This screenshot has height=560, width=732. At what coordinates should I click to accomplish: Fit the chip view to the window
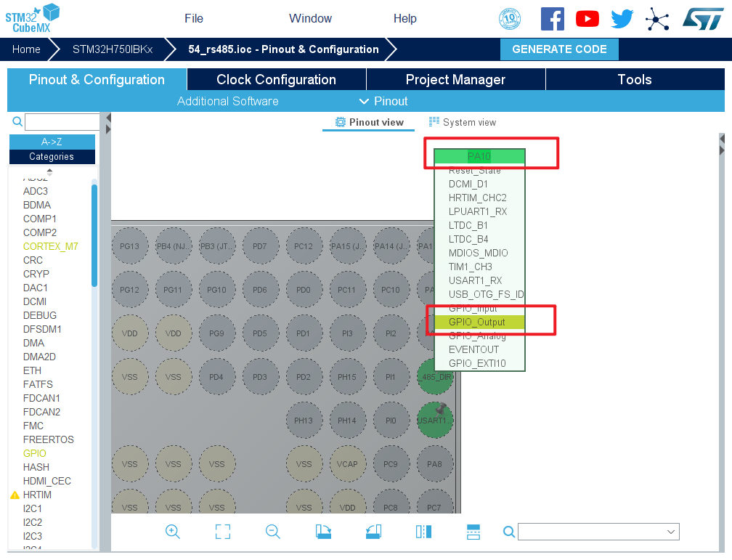coord(223,532)
